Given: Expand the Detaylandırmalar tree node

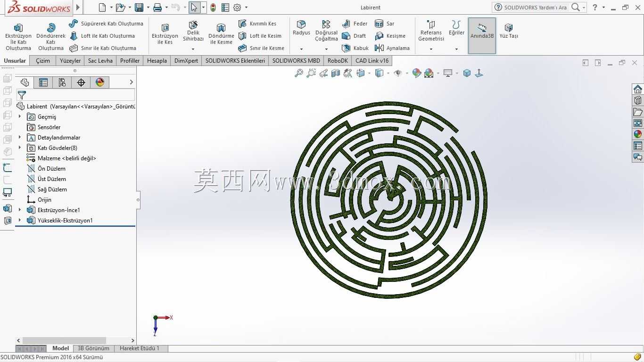Looking at the screenshot, I should tap(20, 137).
